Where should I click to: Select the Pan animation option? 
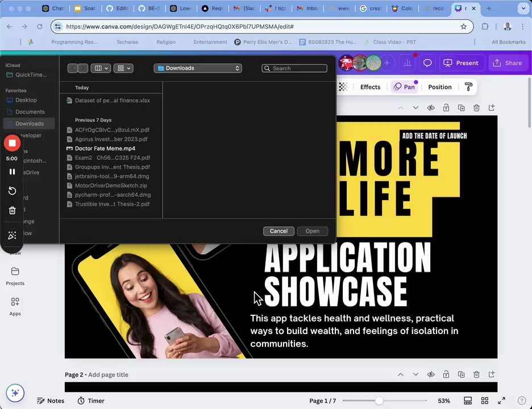pos(404,87)
